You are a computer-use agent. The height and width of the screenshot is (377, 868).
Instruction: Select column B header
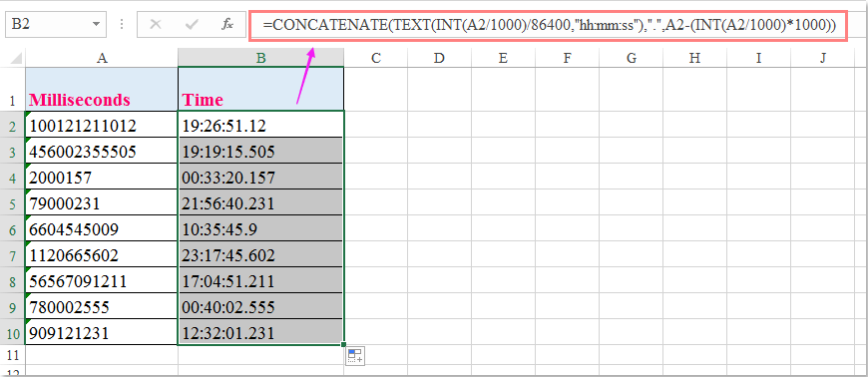260,58
